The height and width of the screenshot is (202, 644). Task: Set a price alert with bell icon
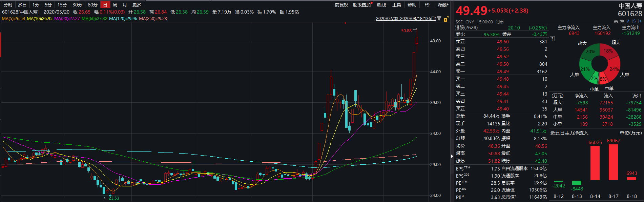[634, 21]
